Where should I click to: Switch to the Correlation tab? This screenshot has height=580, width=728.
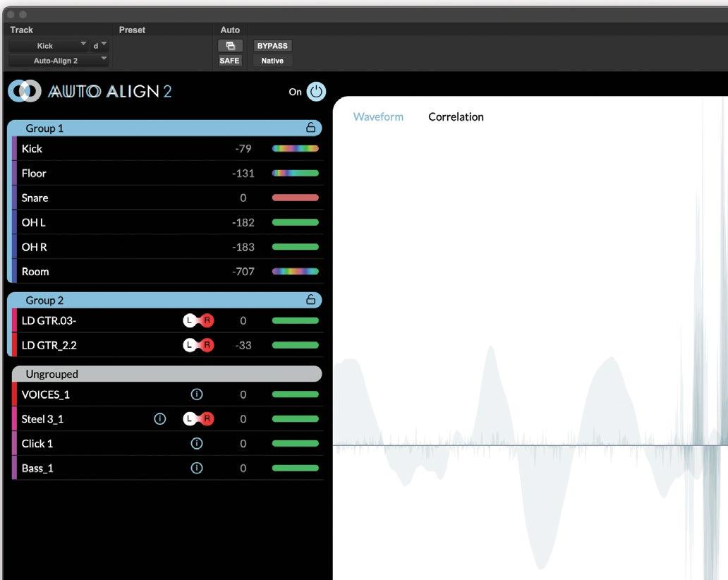(x=456, y=116)
